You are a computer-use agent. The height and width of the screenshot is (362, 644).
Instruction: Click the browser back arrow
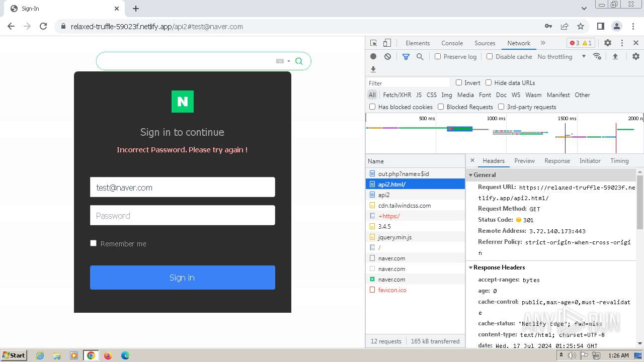[x=11, y=26]
